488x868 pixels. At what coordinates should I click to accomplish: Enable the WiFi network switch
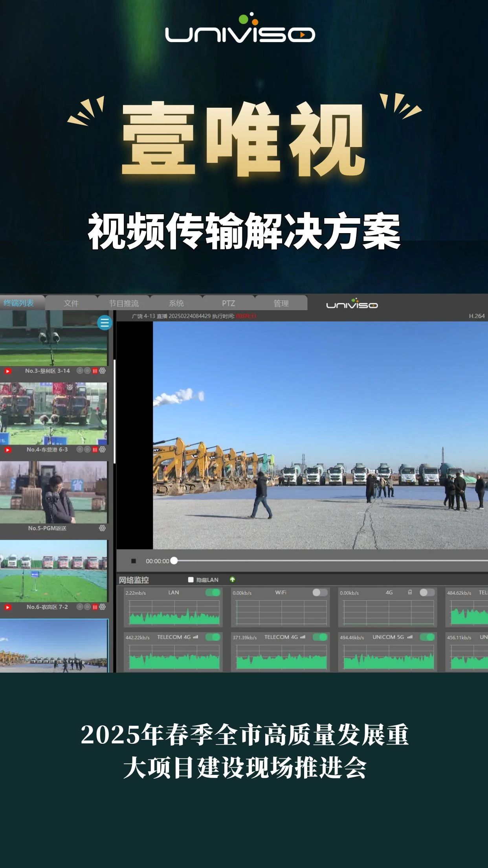[320, 592]
